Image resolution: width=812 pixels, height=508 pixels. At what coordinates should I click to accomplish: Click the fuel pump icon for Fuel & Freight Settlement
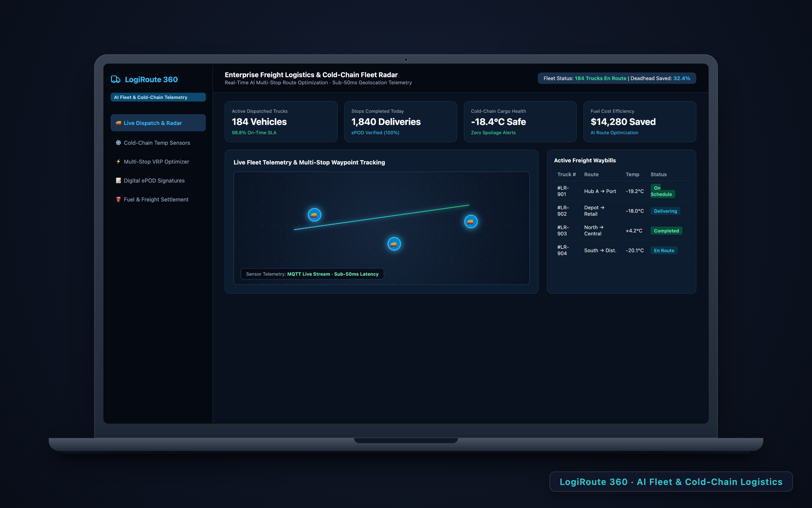point(118,199)
